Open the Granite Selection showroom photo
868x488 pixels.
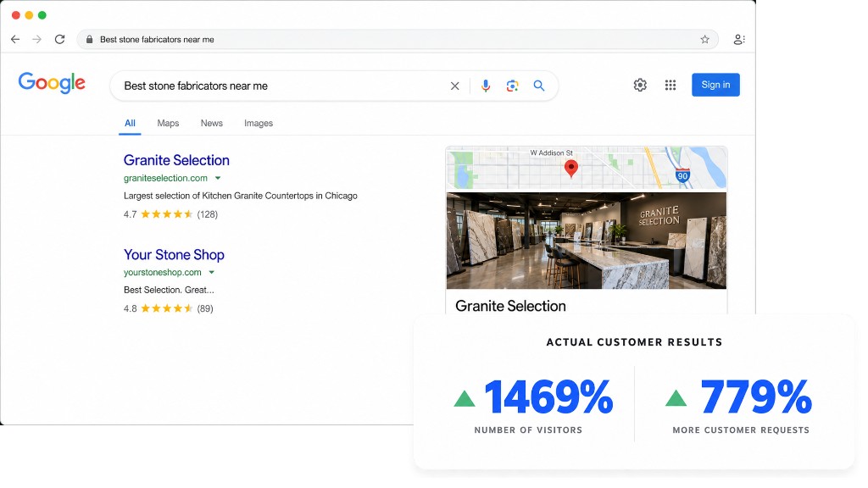click(x=587, y=241)
